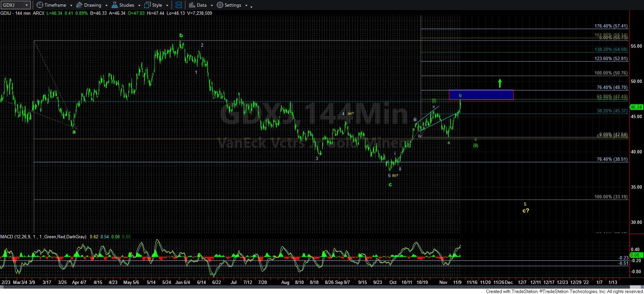
Task: Select the 176.40% (57.41) Fibonacci label
Action: pyautogui.click(x=611, y=26)
